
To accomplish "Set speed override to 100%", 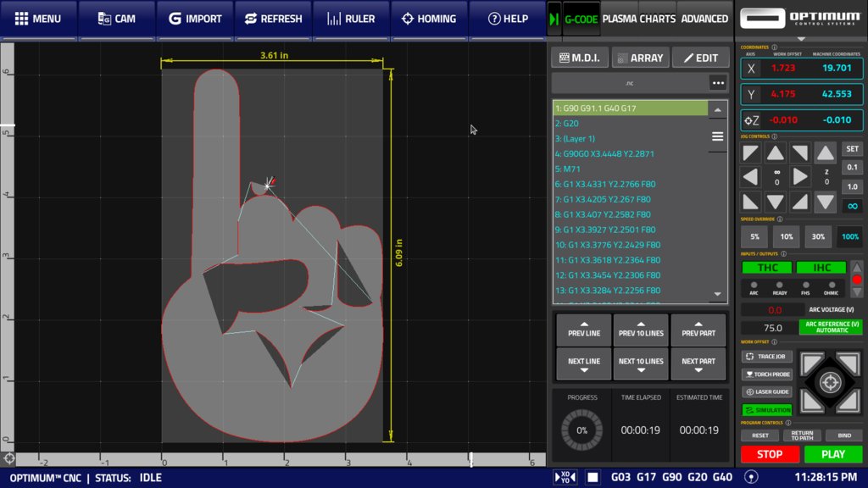I will pyautogui.click(x=849, y=237).
